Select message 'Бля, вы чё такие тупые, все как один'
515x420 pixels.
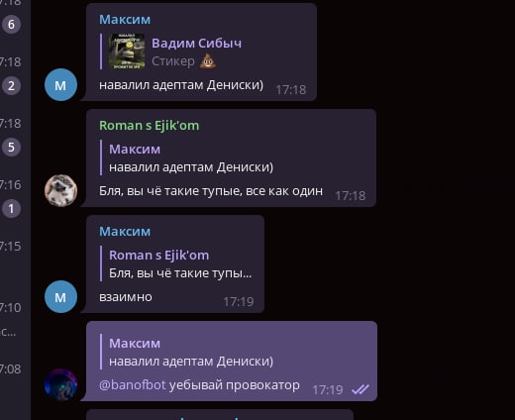(211, 191)
